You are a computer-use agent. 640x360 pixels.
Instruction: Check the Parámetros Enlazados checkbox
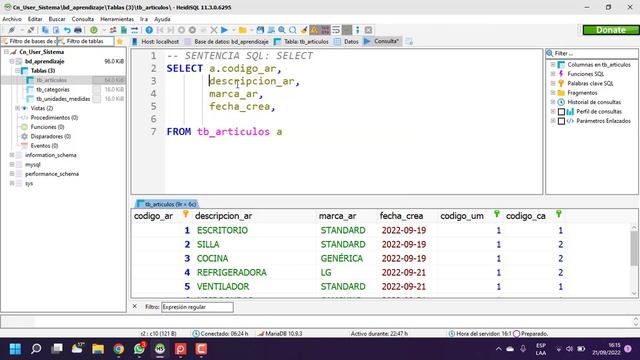(x=562, y=121)
